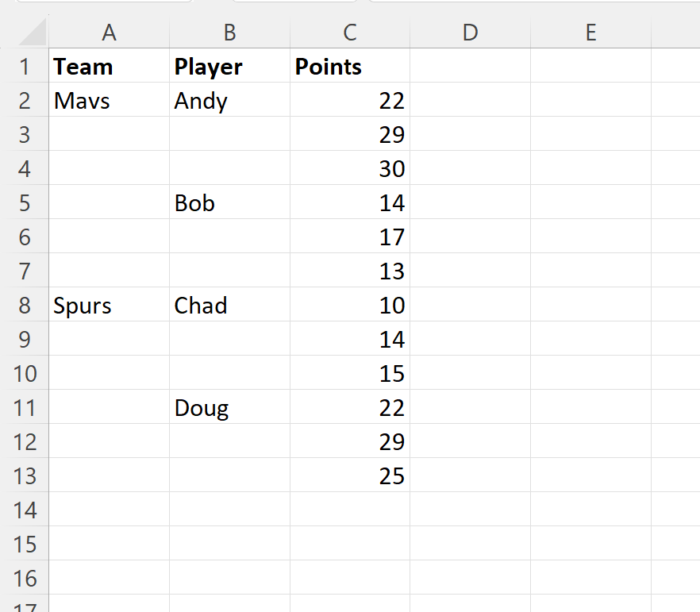Click the cell labeled 'Spurs'
700x612 pixels.
pyautogui.click(x=109, y=305)
